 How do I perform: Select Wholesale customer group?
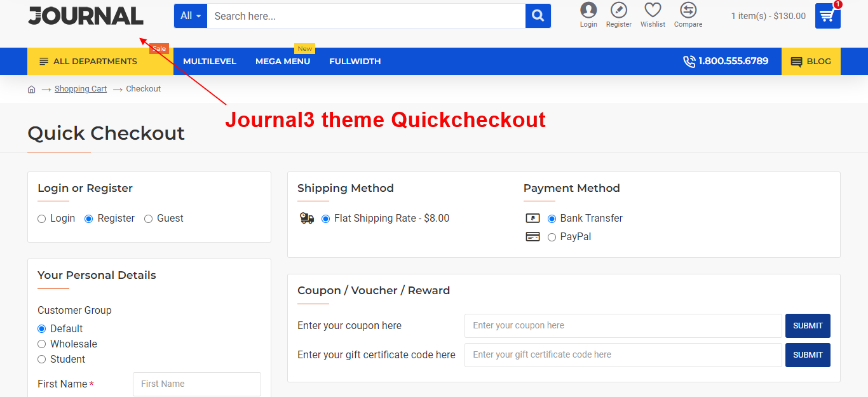coord(42,344)
